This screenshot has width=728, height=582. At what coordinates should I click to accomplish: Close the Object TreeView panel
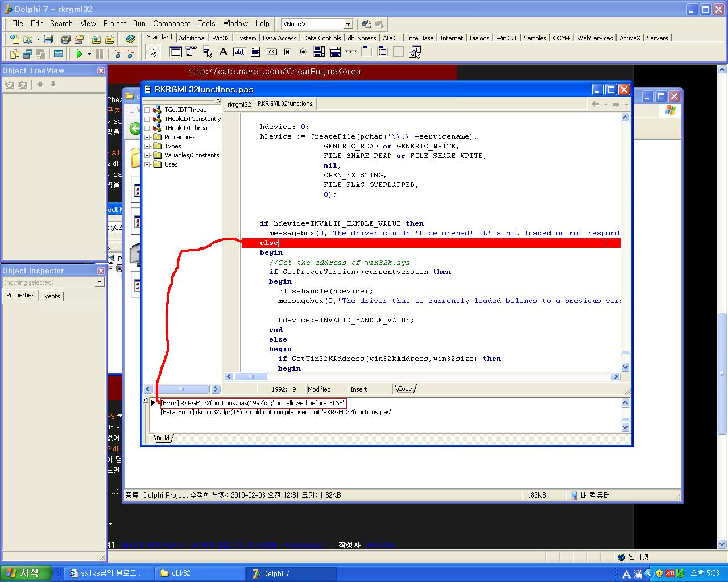coord(101,71)
